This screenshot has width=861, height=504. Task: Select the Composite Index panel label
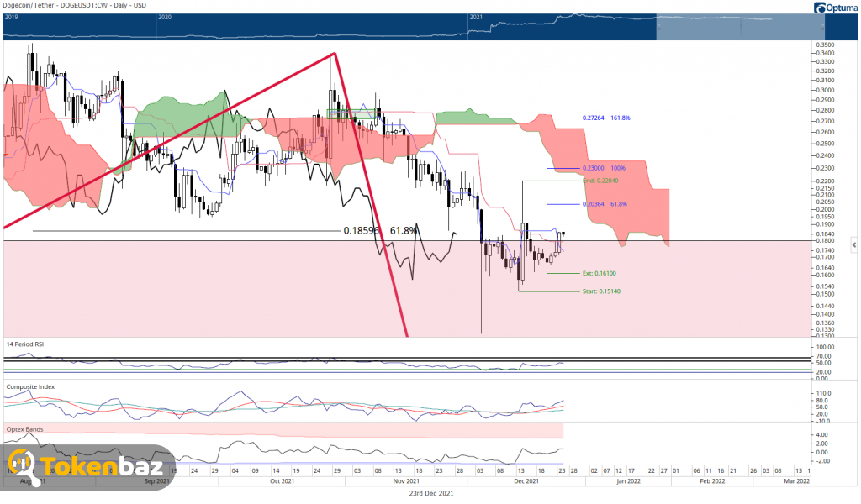(x=31, y=386)
